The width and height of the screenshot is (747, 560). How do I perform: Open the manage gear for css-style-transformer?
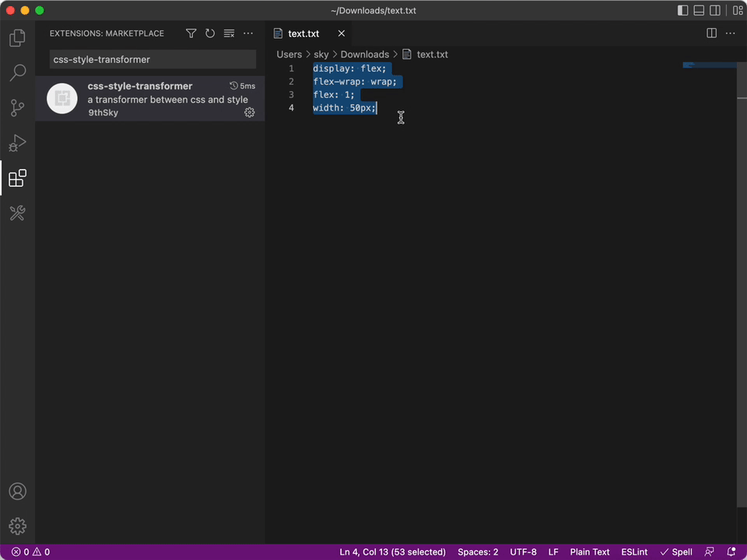(250, 112)
